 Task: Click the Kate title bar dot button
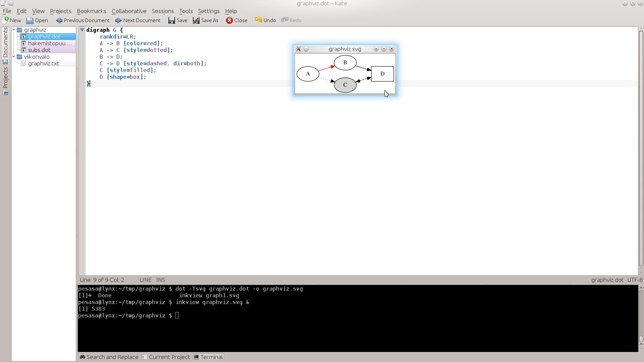pyautogui.click(x=11, y=3)
